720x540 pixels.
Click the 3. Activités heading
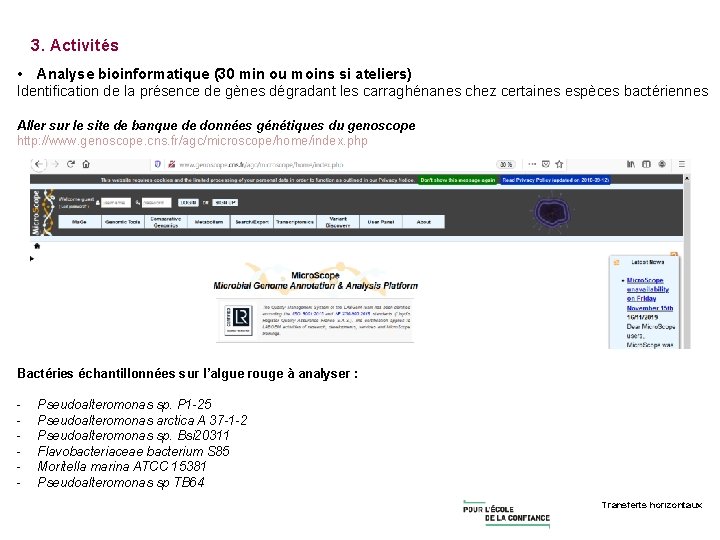(74, 45)
